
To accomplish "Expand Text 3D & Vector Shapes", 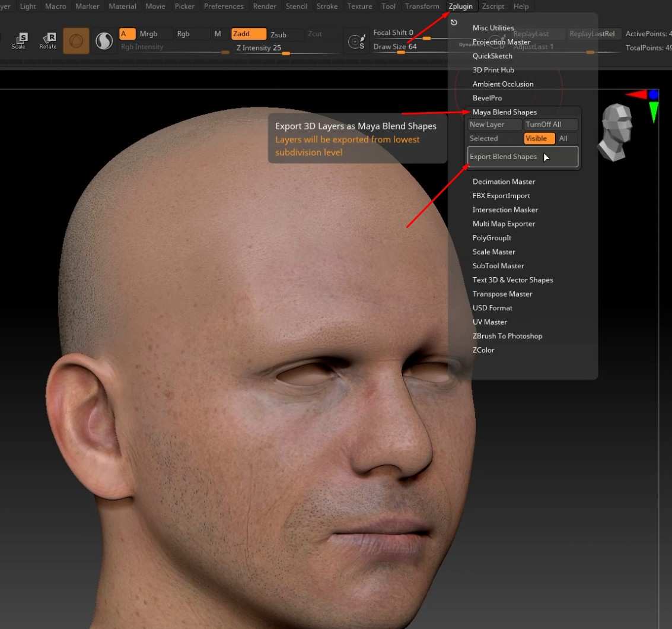I will pyautogui.click(x=512, y=280).
